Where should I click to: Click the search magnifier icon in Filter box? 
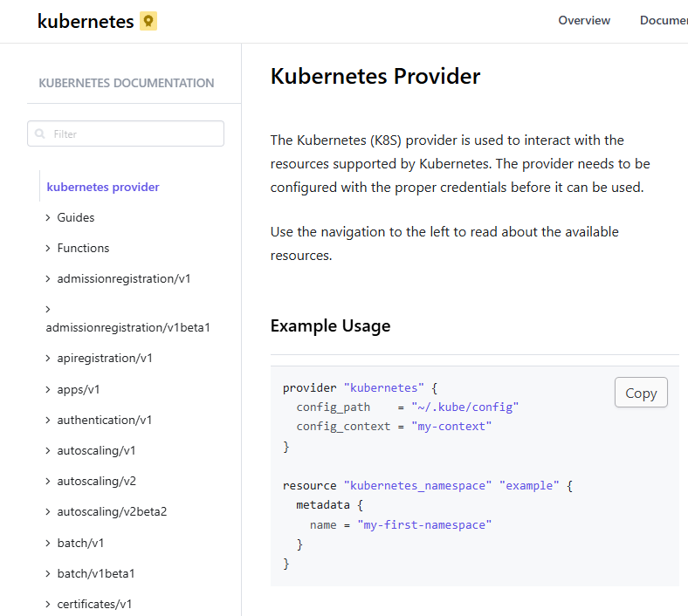40,133
